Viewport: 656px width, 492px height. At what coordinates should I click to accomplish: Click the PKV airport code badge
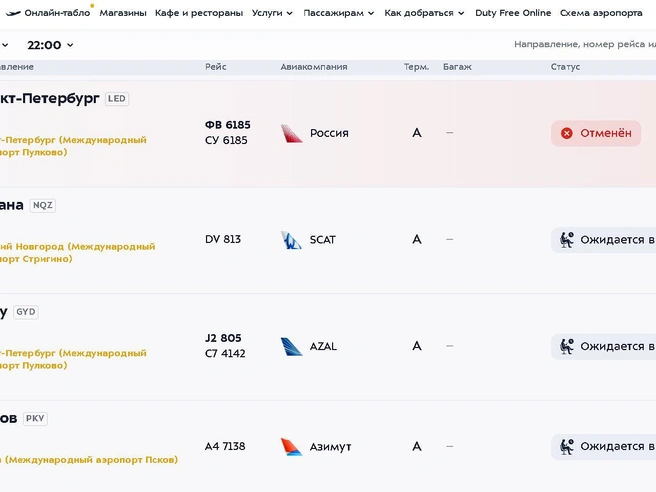pos(35,419)
